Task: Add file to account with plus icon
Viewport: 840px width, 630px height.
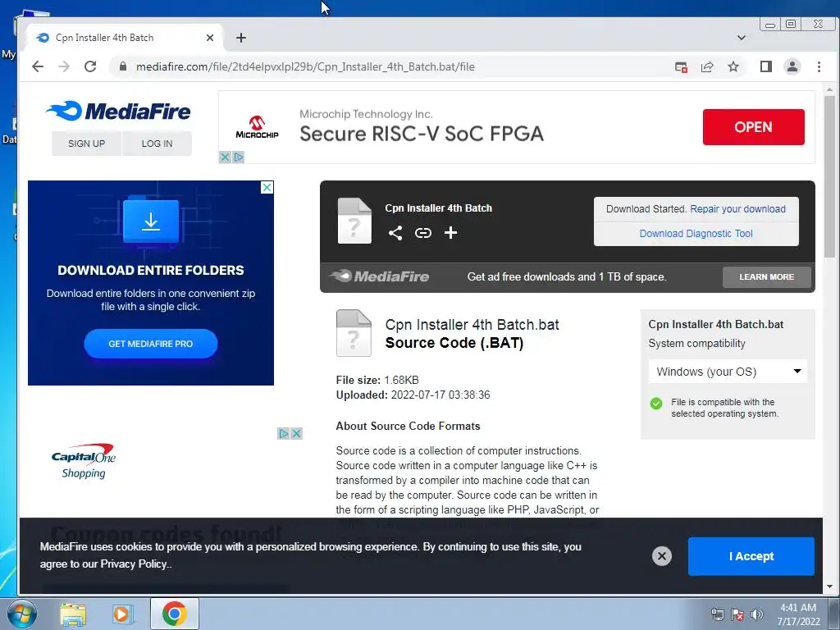Action: pyautogui.click(x=450, y=232)
